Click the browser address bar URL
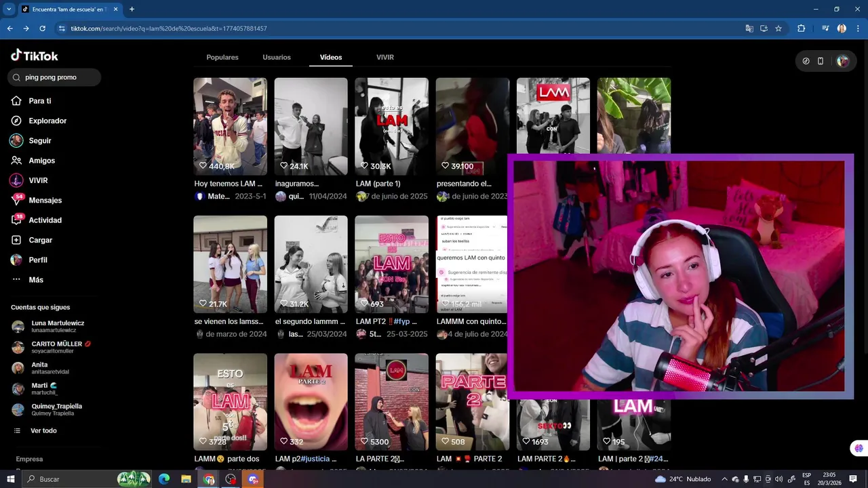The image size is (868, 488). [x=169, y=28]
